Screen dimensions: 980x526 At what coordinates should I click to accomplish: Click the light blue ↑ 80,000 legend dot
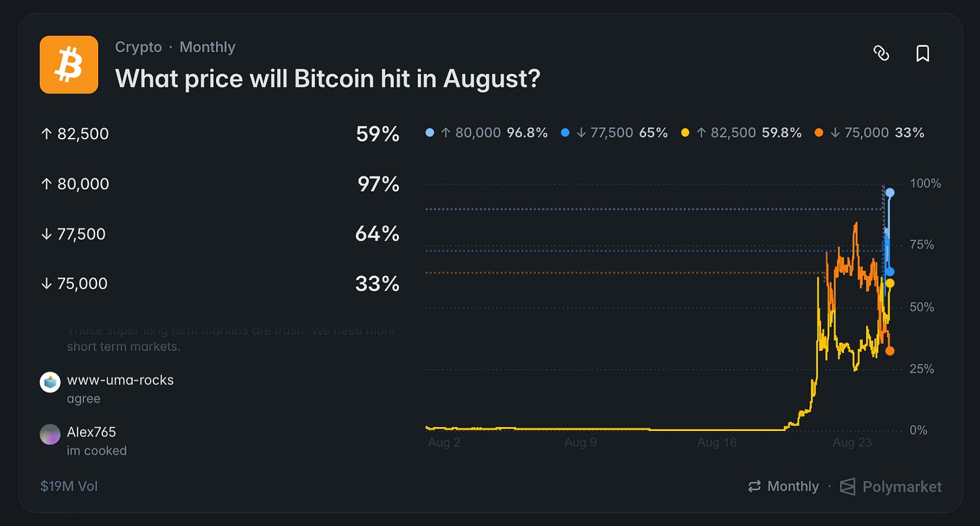pyautogui.click(x=430, y=133)
